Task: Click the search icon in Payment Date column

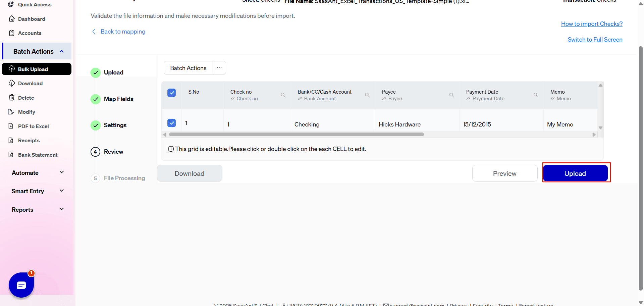Action: point(536,95)
